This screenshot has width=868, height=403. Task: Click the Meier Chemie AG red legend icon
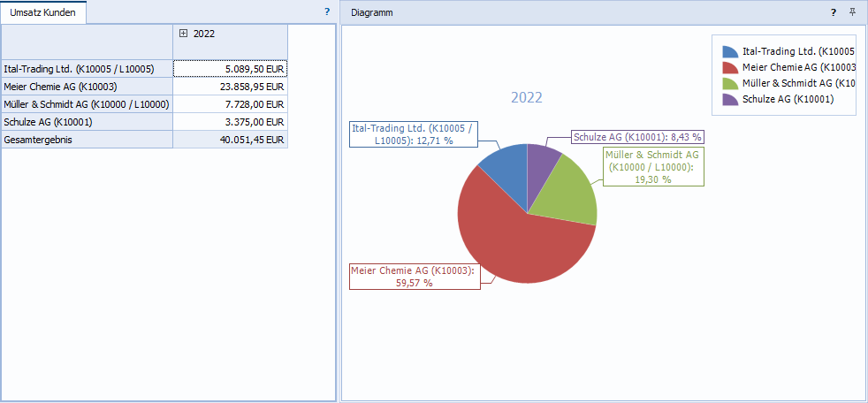point(729,67)
